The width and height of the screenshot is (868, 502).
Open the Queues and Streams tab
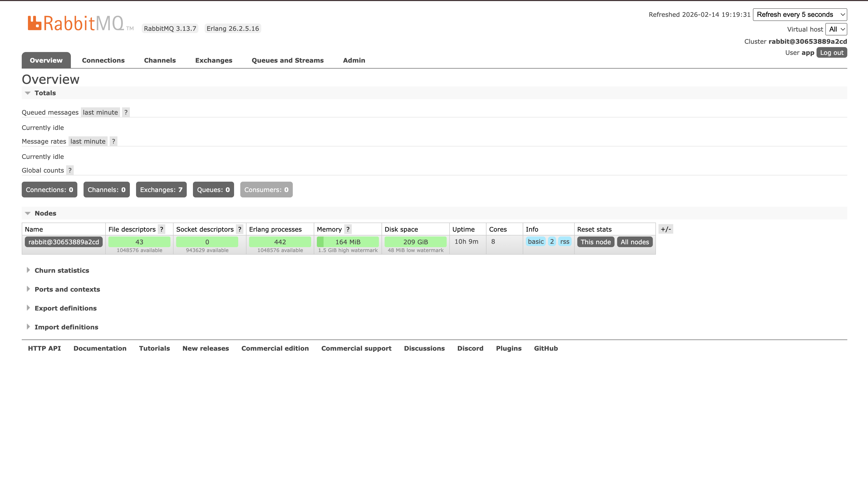tap(288, 60)
